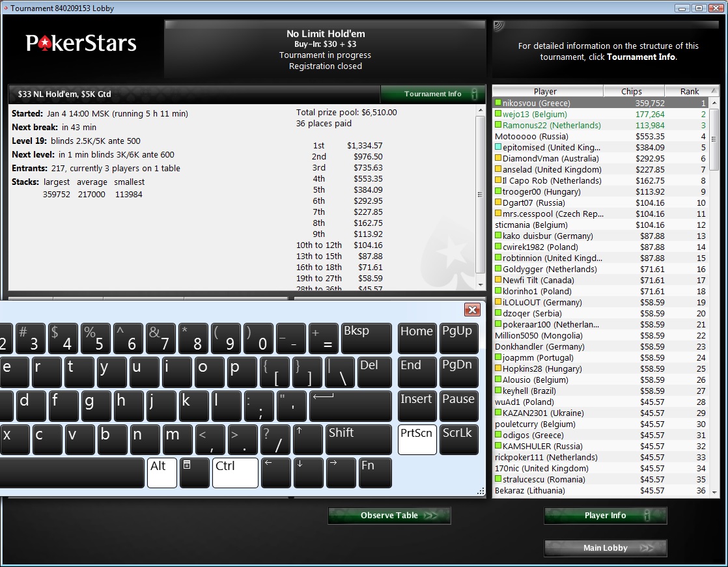The width and height of the screenshot is (728, 567).
Task: Click the Tournament Info button
Action: click(433, 94)
